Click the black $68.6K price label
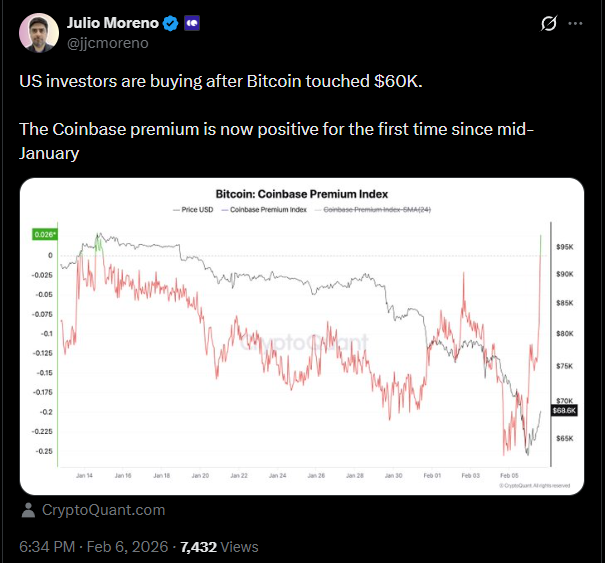 (x=563, y=410)
